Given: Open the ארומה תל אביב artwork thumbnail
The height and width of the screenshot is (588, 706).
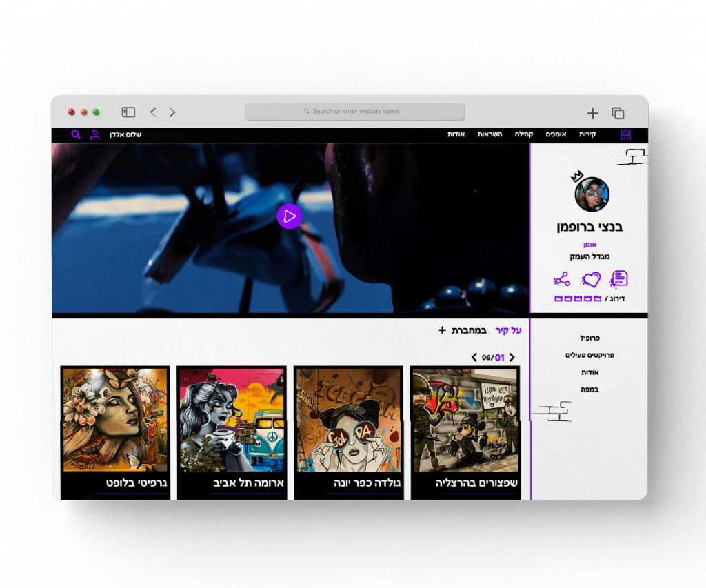Looking at the screenshot, I should click(232, 420).
